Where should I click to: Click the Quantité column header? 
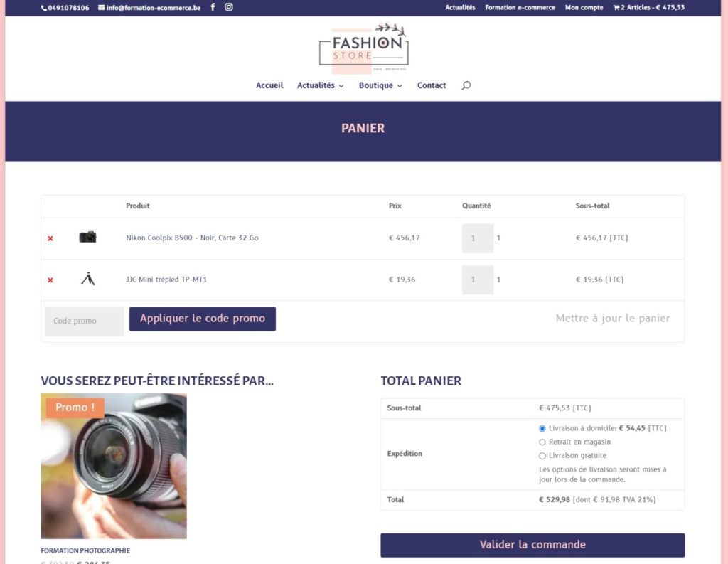[476, 206]
